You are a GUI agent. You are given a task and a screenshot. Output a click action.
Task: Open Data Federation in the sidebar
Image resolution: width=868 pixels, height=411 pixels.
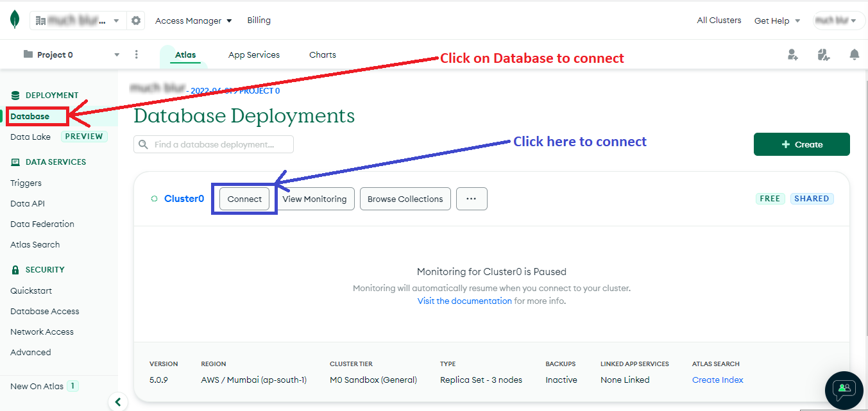(x=42, y=224)
